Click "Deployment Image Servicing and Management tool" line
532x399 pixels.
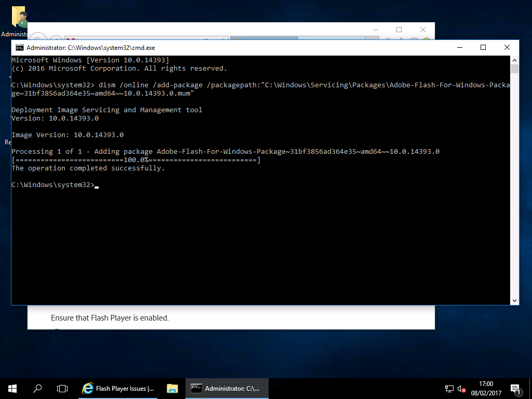(107, 110)
